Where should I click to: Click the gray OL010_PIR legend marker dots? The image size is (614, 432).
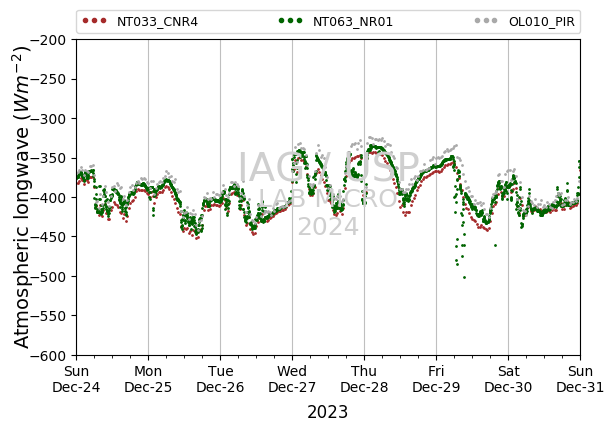point(486,21)
